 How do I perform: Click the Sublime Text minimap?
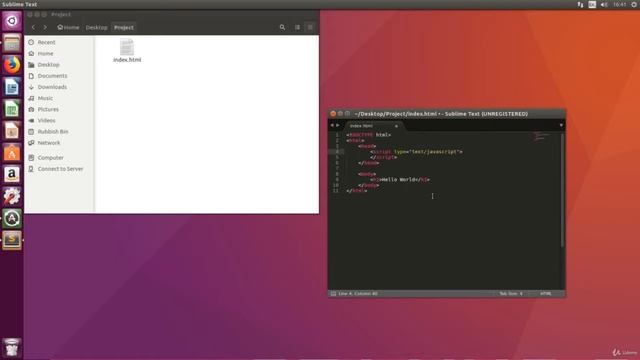point(541,136)
